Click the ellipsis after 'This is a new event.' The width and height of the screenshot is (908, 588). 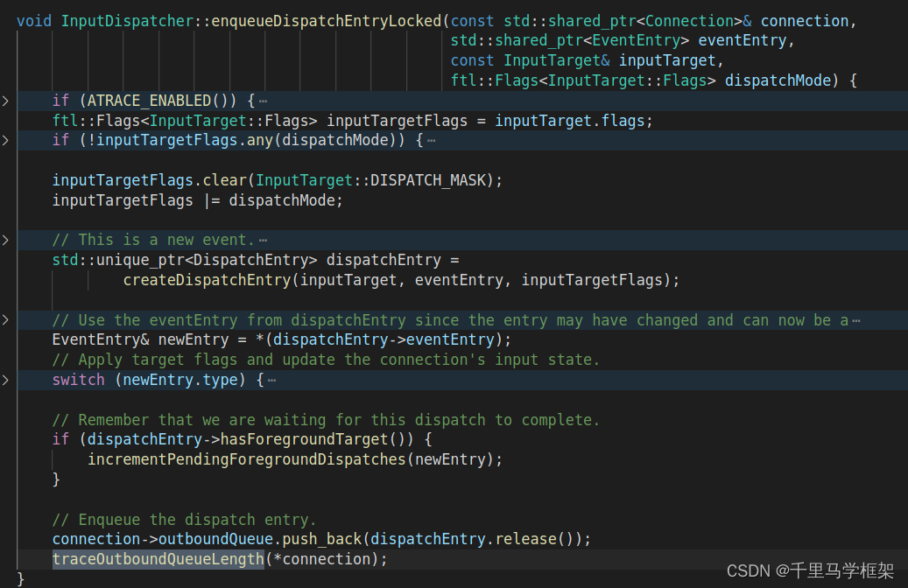tap(263, 240)
